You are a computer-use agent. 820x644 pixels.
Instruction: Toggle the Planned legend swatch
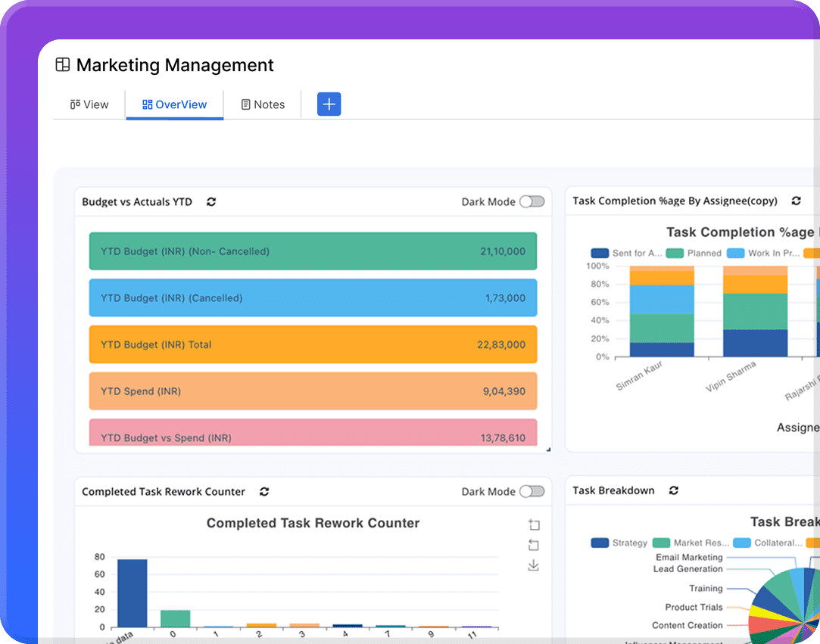pos(675,253)
